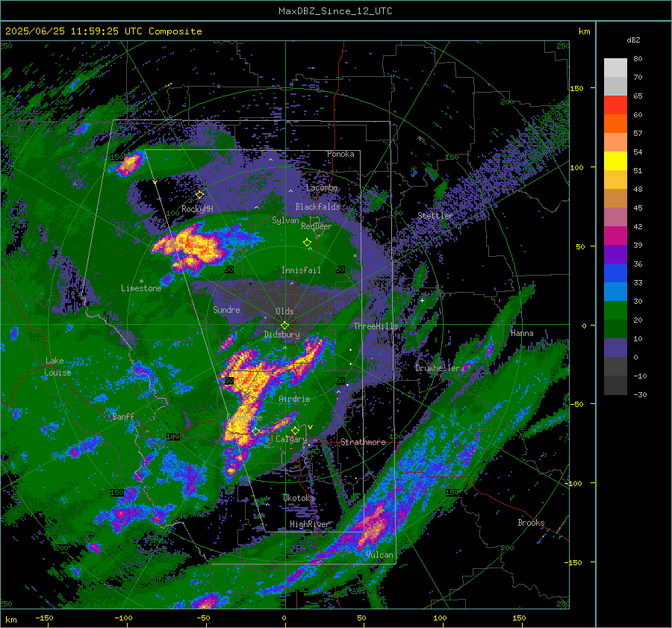Pick the bright yellow 51-54 dBZ legend swatch
The image size is (672, 628).
[615, 161]
